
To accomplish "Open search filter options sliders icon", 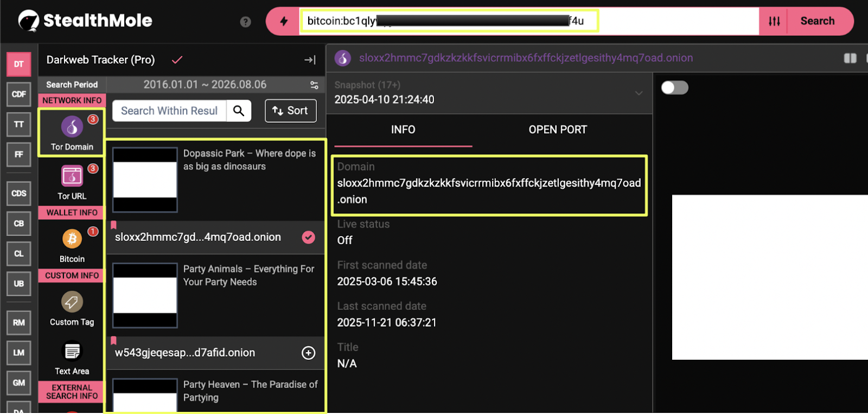I will pyautogui.click(x=774, y=21).
